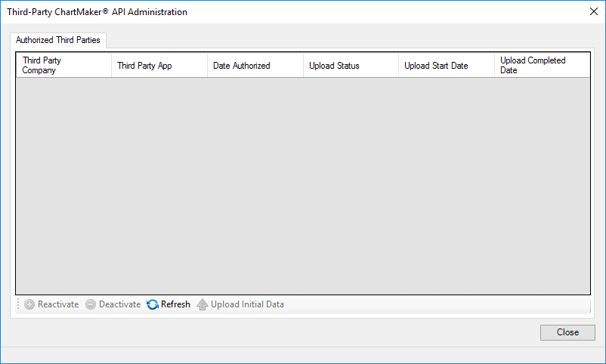Screen dimensions: 606x364
Task: Choose Upload Initial Data text
Action: pos(247,304)
